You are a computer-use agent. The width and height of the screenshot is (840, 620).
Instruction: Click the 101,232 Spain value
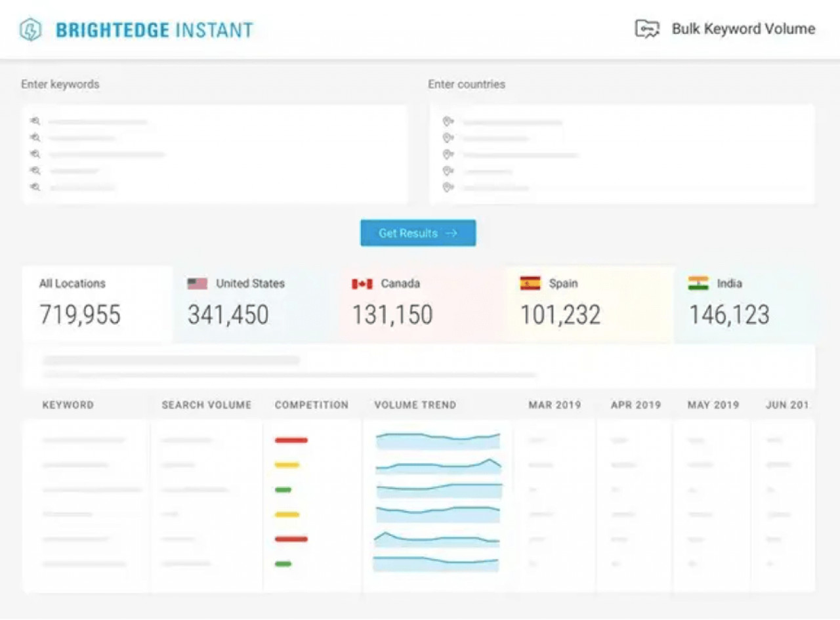click(560, 315)
